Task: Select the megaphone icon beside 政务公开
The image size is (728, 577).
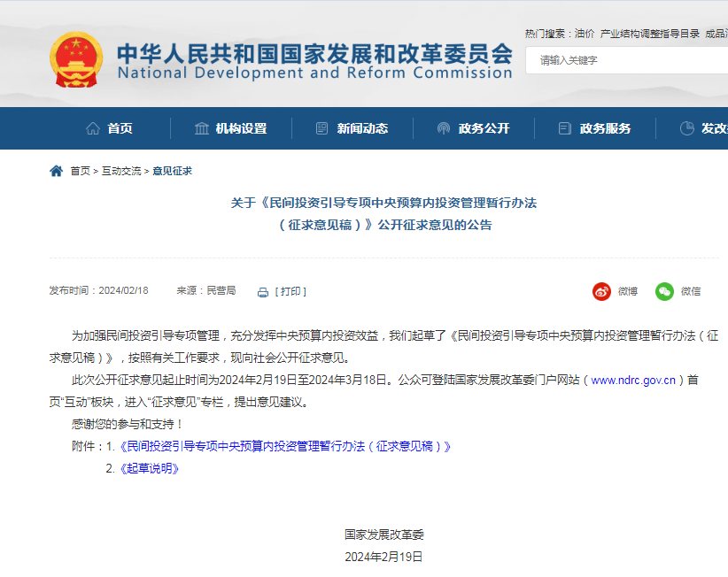Action: (x=444, y=127)
